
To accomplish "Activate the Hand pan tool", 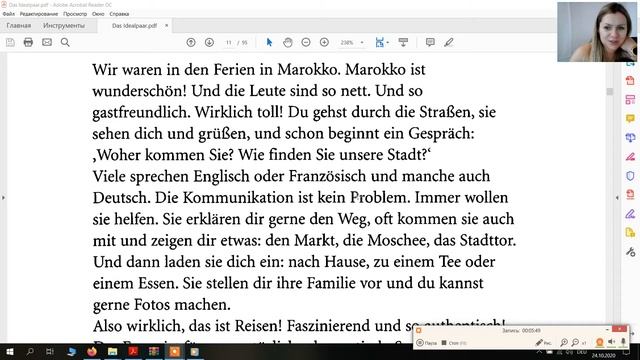I will [x=287, y=42].
